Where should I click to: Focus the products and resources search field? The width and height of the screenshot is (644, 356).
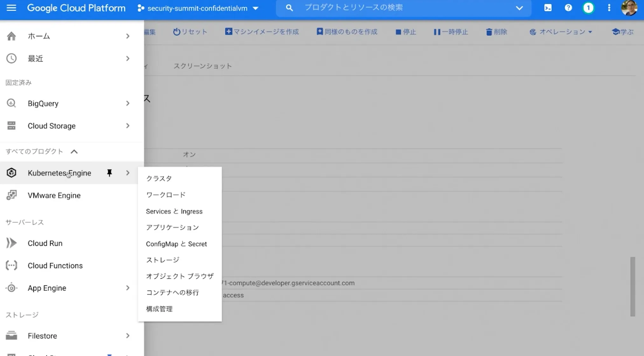(403, 8)
